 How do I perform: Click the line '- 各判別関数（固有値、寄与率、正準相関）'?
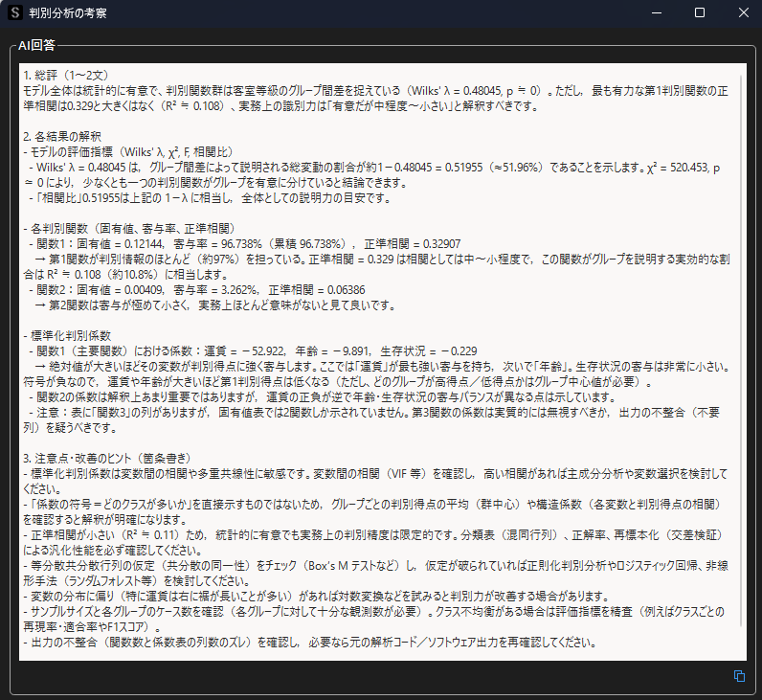[129, 229]
